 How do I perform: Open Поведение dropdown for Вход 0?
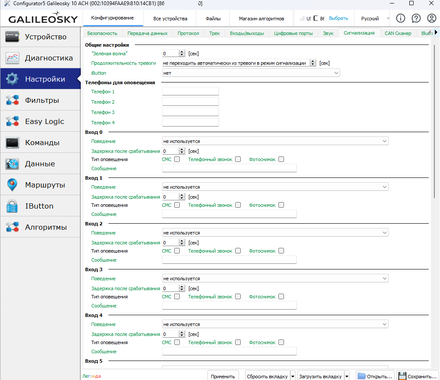(275, 141)
